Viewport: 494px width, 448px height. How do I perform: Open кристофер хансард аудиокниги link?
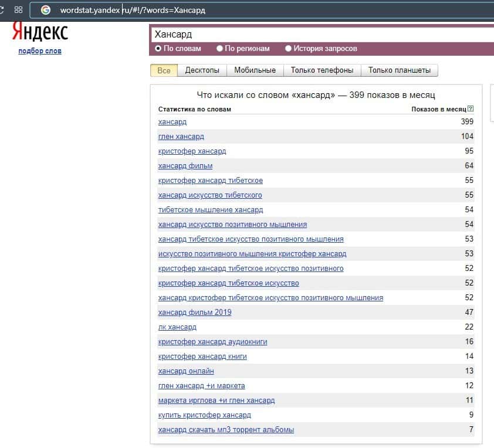[212, 342]
